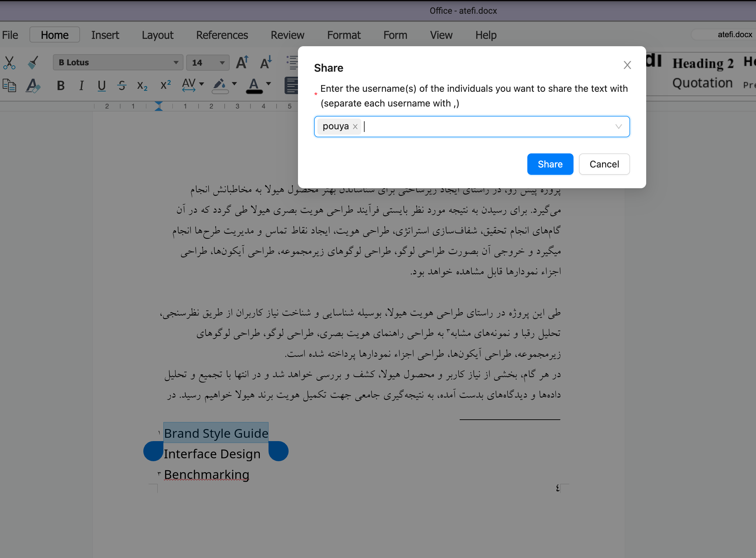The height and width of the screenshot is (558, 756).
Task: Open the Layout menu tab
Action: point(157,35)
